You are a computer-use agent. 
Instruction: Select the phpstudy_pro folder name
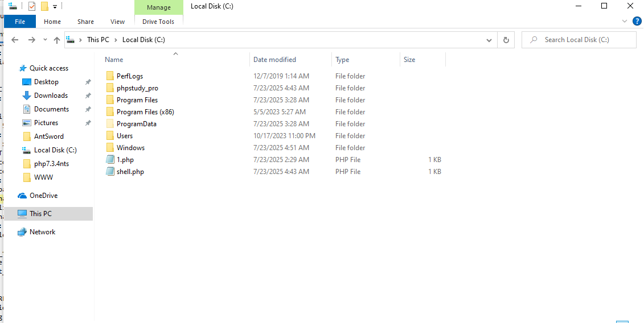point(137,88)
